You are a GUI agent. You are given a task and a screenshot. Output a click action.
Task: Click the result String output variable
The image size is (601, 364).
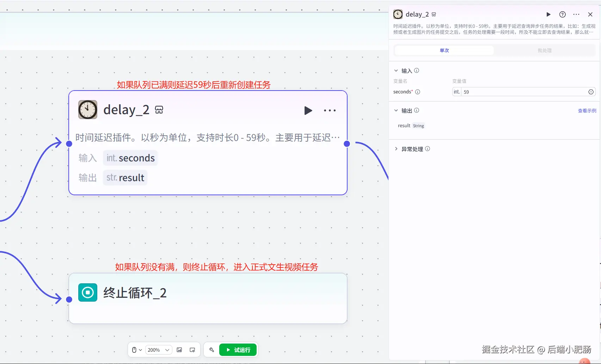[411, 126]
